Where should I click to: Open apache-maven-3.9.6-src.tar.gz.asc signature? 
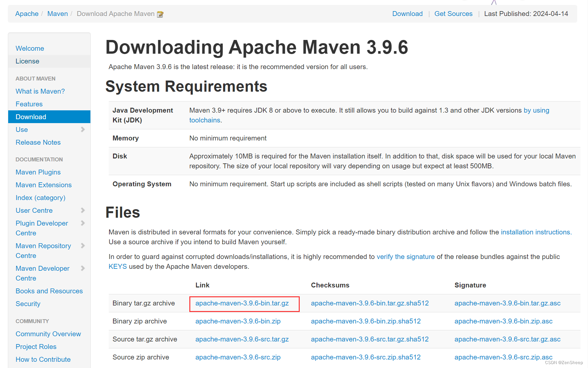click(507, 339)
